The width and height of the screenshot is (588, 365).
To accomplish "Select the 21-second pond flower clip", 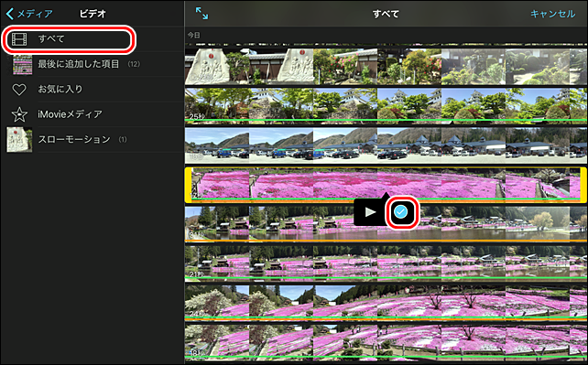I will (x=386, y=262).
